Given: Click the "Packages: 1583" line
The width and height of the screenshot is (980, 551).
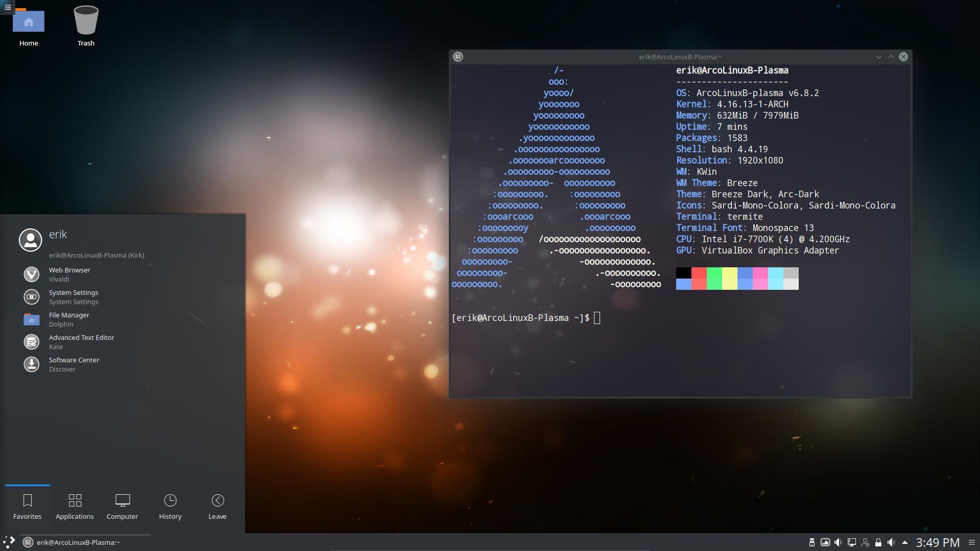Looking at the screenshot, I should 712,138.
